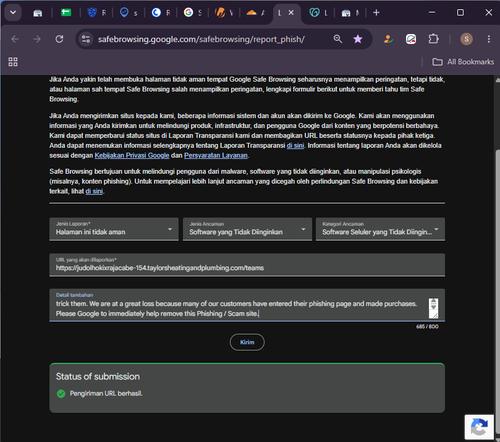Close the active Safe Browsing tab
Screen dimensions: 500x442
[x=291, y=13]
